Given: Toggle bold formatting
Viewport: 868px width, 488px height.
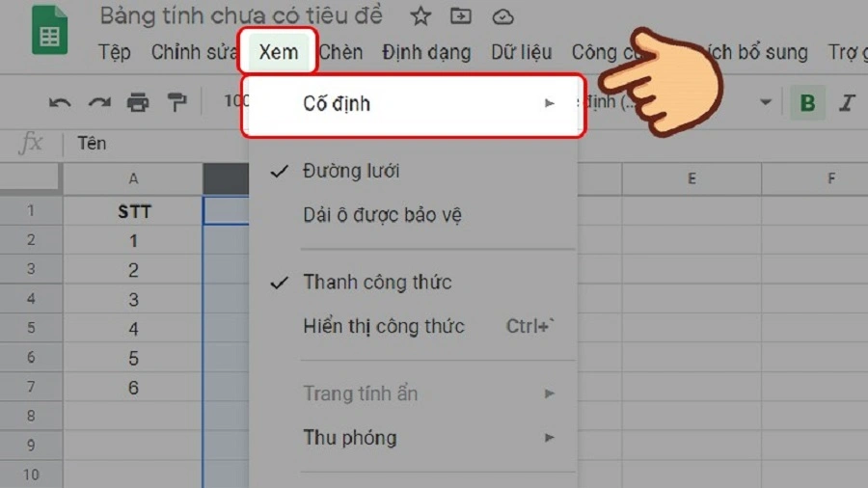Looking at the screenshot, I should click(807, 102).
